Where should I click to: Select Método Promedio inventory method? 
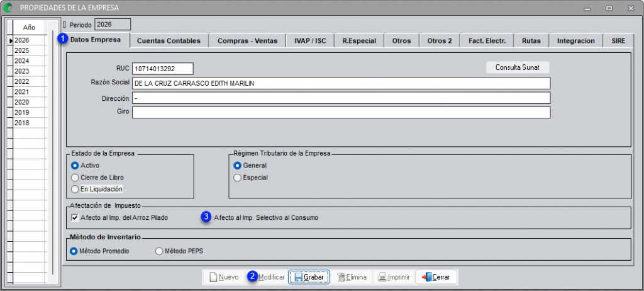point(74,251)
